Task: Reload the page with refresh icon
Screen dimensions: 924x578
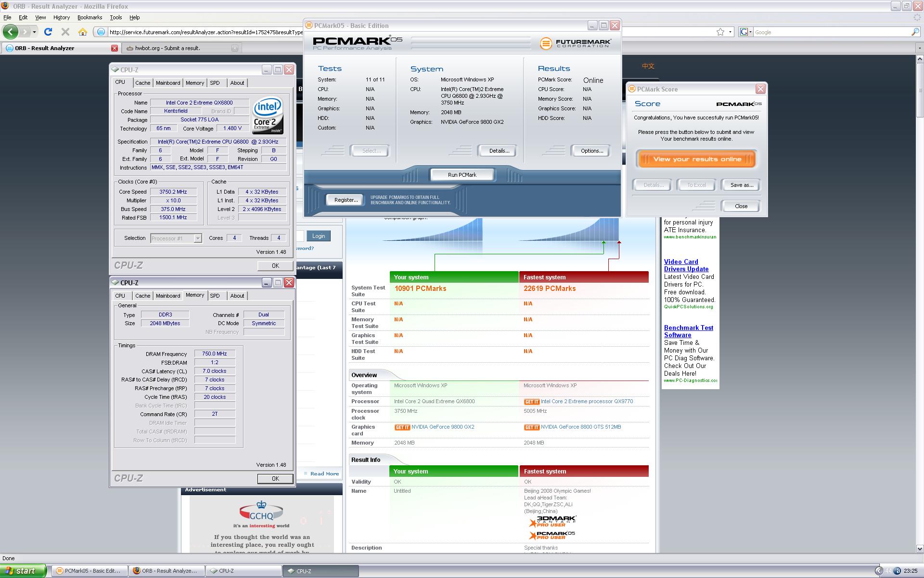Action: [48, 32]
